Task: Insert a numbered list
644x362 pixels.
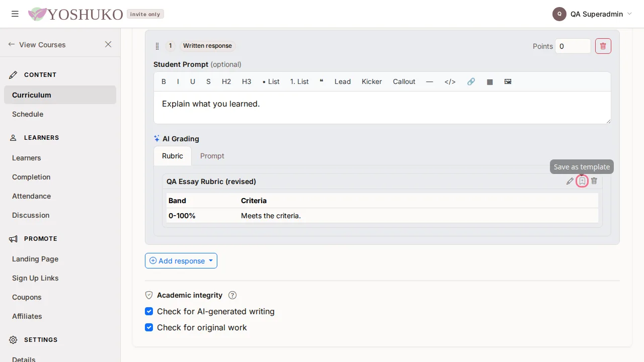Action: [299, 81]
